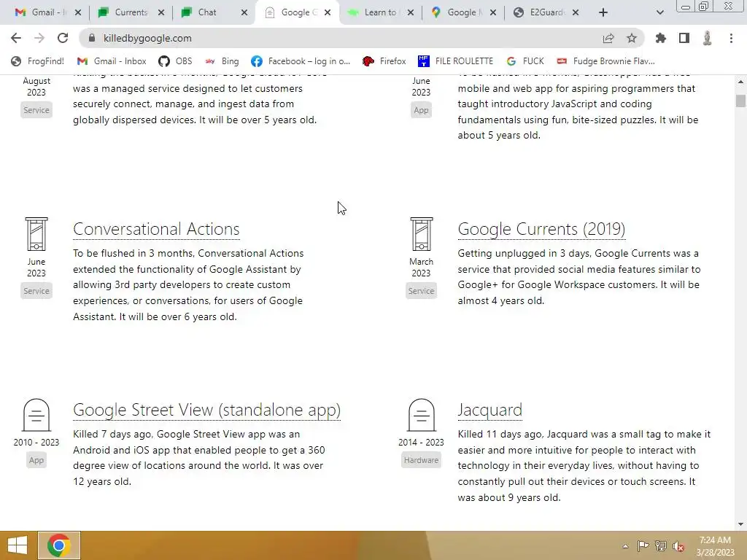Screen dimensions: 747x560
Task: Open the Bing bookmark
Action: pos(222,61)
